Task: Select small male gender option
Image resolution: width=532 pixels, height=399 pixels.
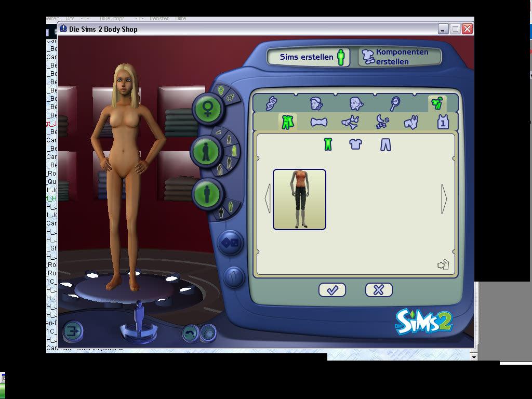Action: coord(231,98)
